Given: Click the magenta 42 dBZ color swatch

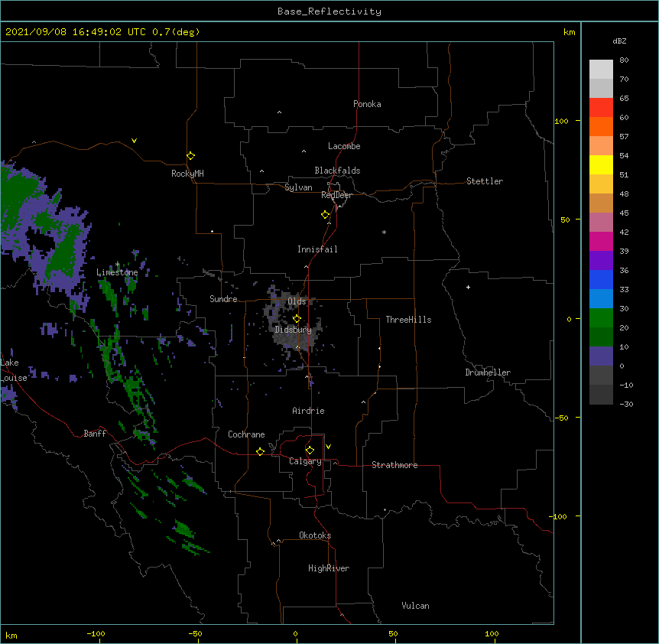Looking at the screenshot, I should pos(601,241).
